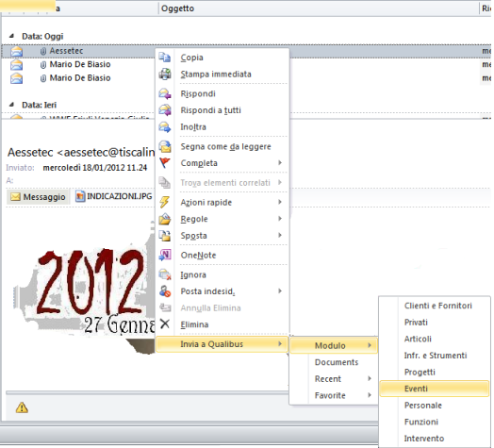
Task: Select Infr. e Strumenti module entry
Action: coord(435,356)
